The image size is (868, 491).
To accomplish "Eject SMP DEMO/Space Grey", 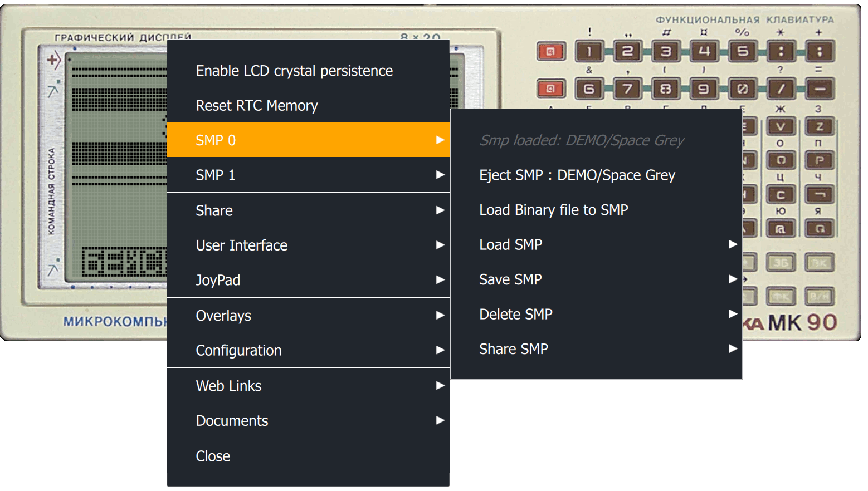I will tap(577, 175).
